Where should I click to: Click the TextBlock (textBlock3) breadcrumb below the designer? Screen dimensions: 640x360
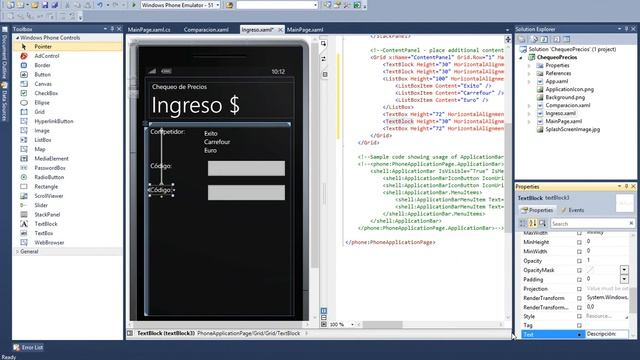166,333
